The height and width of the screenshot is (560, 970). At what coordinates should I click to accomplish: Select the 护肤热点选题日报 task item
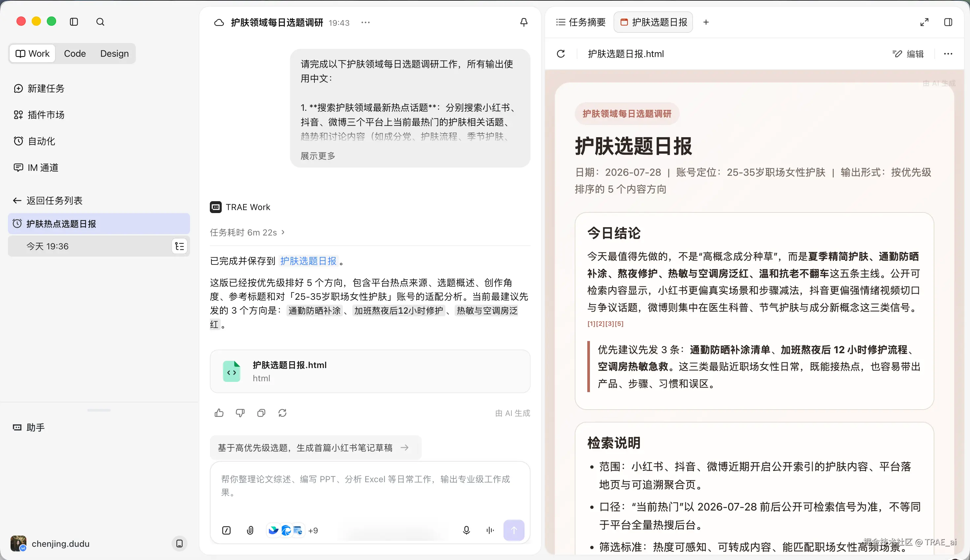pyautogui.click(x=99, y=224)
